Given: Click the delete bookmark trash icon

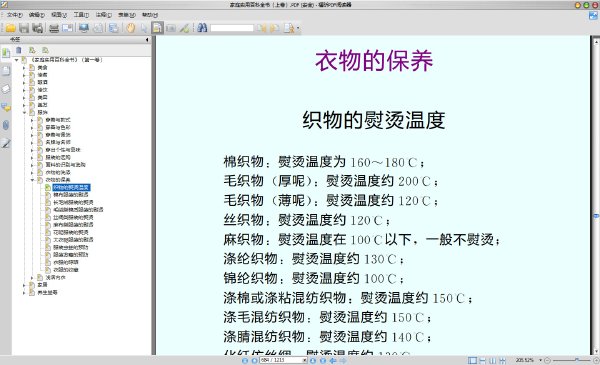Looking at the screenshot, I should (19, 50).
